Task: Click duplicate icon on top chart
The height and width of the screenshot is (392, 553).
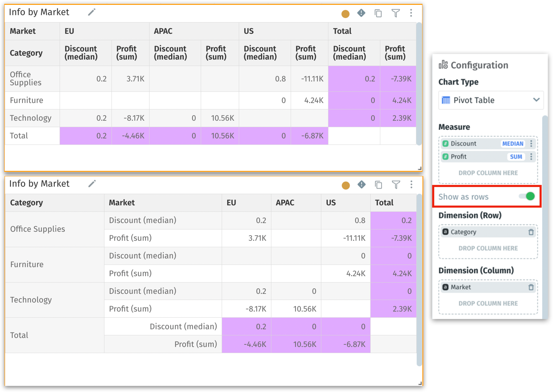Action: tap(378, 13)
